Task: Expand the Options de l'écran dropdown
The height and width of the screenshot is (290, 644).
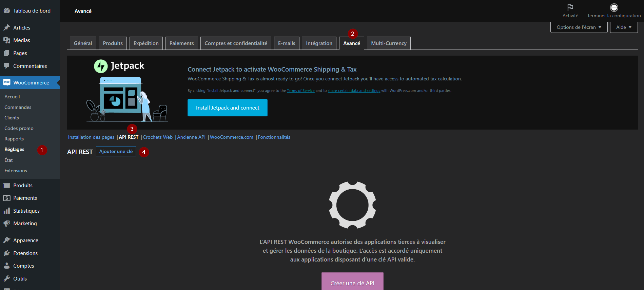Action: pyautogui.click(x=579, y=27)
